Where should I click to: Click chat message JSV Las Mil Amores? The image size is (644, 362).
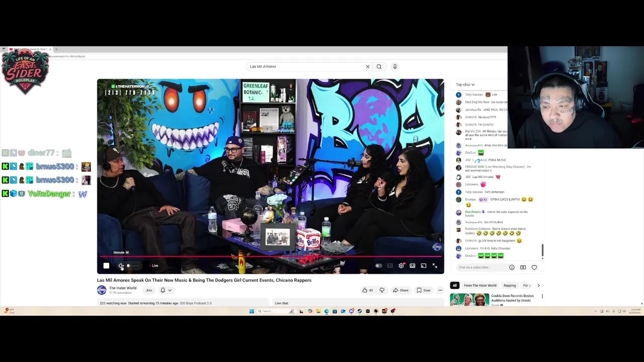point(482,177)
